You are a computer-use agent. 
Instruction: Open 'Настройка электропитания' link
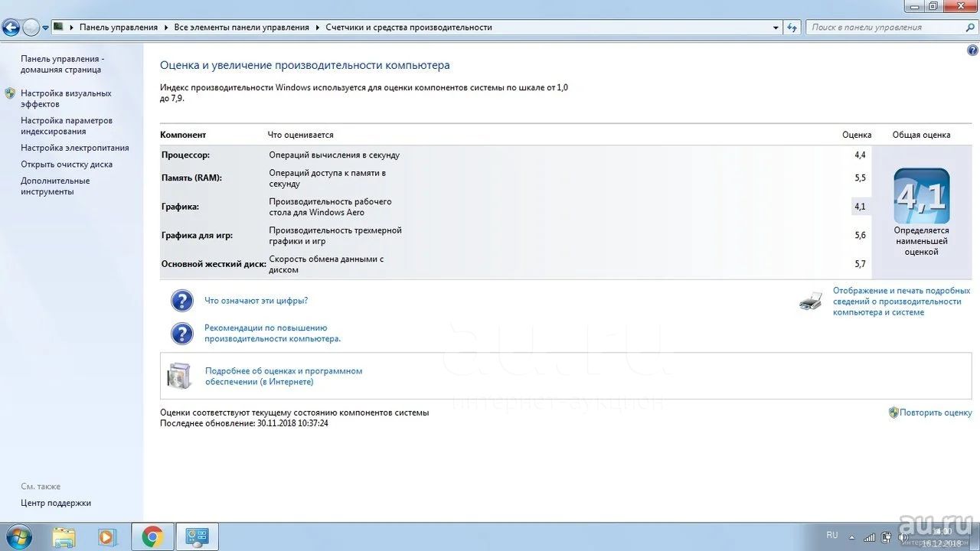75,148
